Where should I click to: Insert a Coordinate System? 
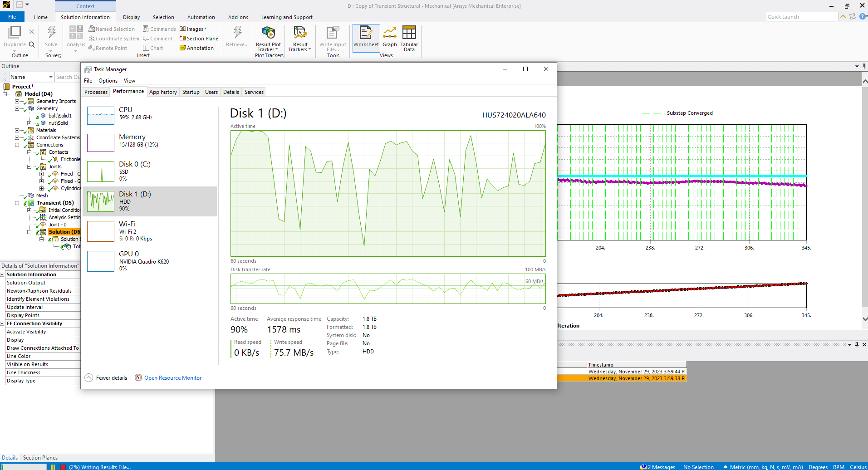point(114,39)
